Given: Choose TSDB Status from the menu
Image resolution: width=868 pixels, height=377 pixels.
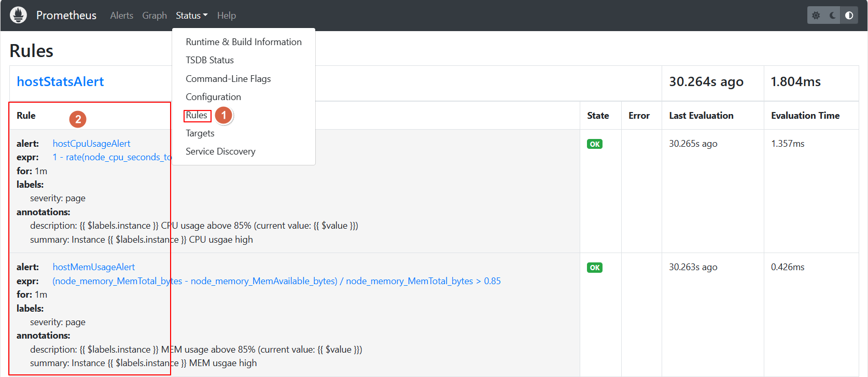Looking at the screenshot, I should pyautogui.click(x=244, y=60).
